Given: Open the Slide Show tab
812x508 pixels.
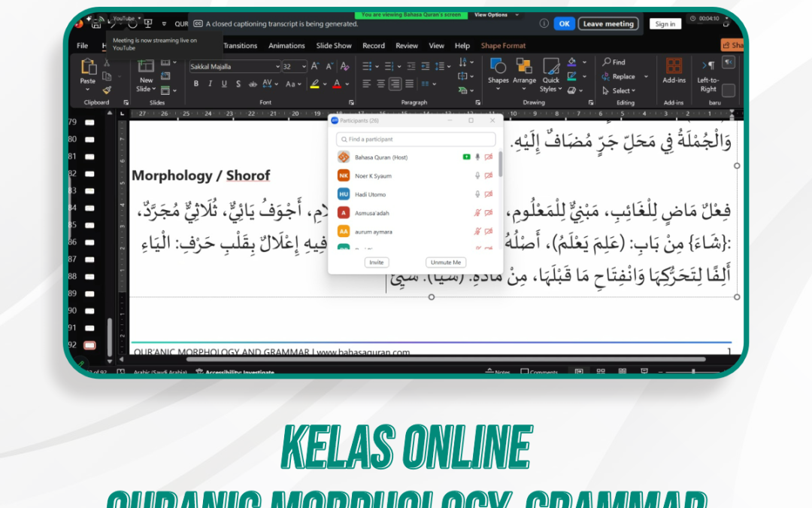Looking at the screenshot, I should (x=334, y=46).
